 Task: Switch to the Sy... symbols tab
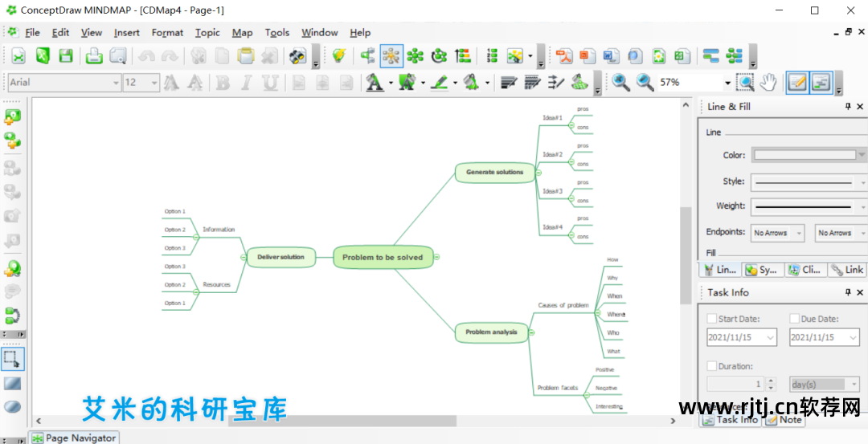762,270
